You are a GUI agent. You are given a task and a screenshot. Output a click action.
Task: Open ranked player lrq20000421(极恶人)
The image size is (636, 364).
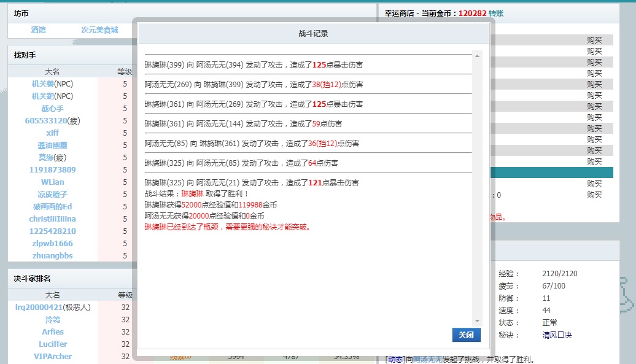tap(53, 308)
